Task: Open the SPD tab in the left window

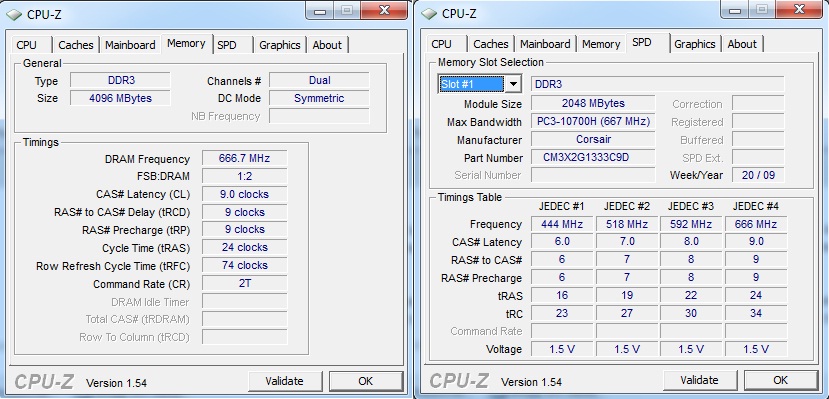Action: (227, 45)
